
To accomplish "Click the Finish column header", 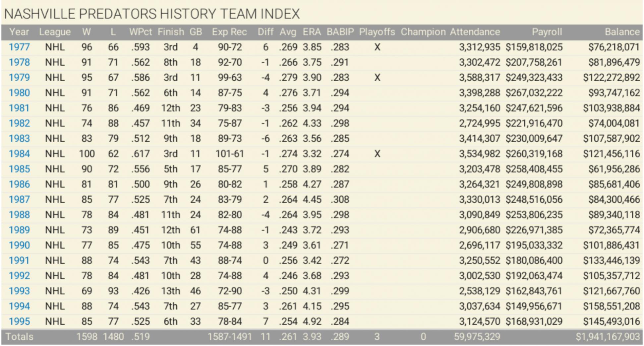I will (x=171, y=32).
